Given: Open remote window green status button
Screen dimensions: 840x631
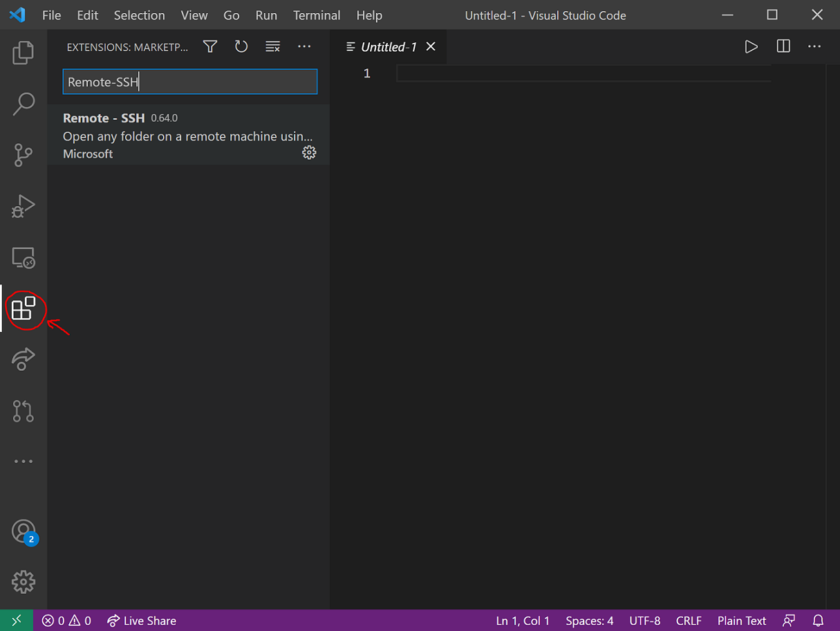Looking at the screenshot, I should click(17, 621).
